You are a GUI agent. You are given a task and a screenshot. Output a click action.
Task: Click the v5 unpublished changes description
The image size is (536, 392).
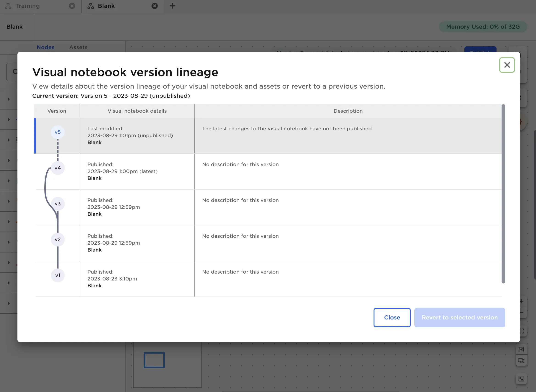click(x=287, y=129)
